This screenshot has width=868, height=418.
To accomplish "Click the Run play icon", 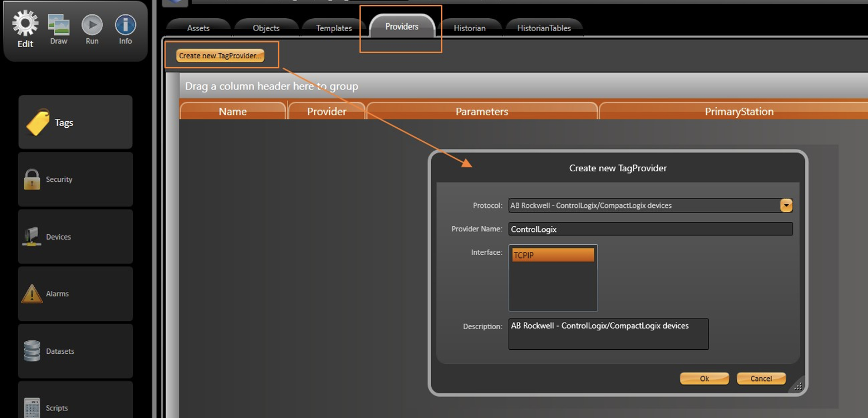I will pos(92,25).
